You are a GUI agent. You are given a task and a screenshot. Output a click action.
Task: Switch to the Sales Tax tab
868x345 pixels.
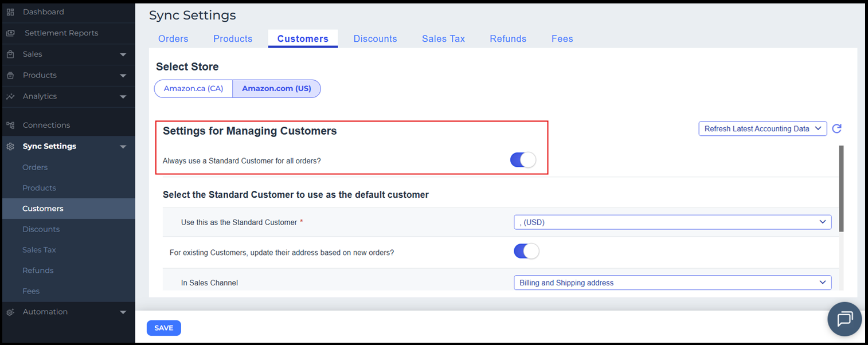click(443, 39)
